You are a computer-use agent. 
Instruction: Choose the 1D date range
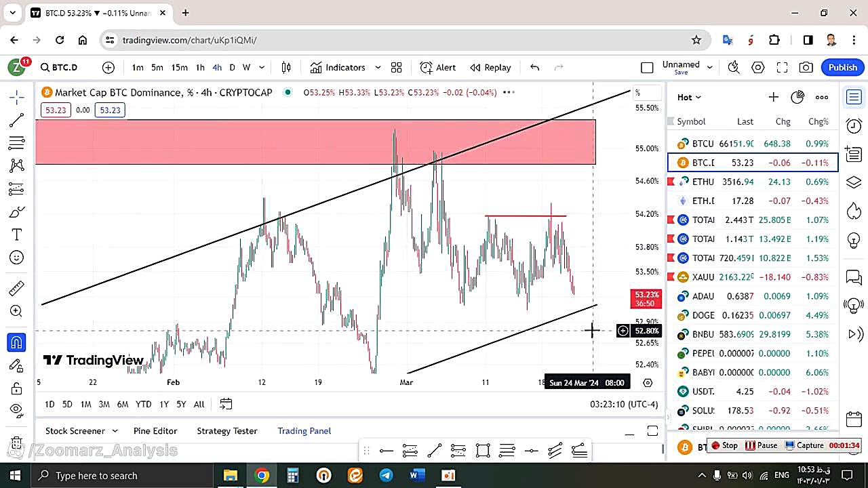(x=50, y=404)
